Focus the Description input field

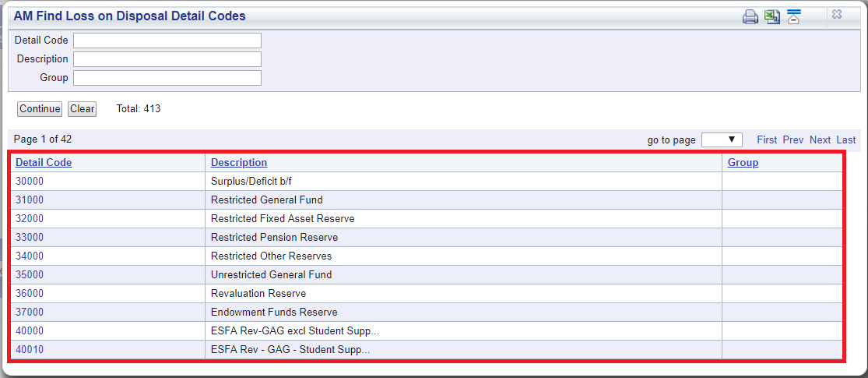coord(167,59)
